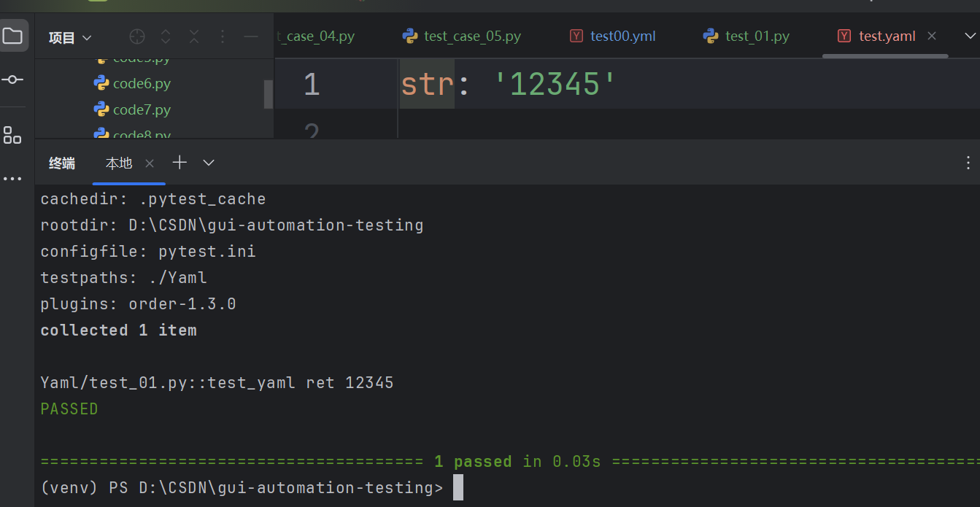980x507 pixels.
Task: Click the collapse all icon in project panel
Action: tap(194, 36)
